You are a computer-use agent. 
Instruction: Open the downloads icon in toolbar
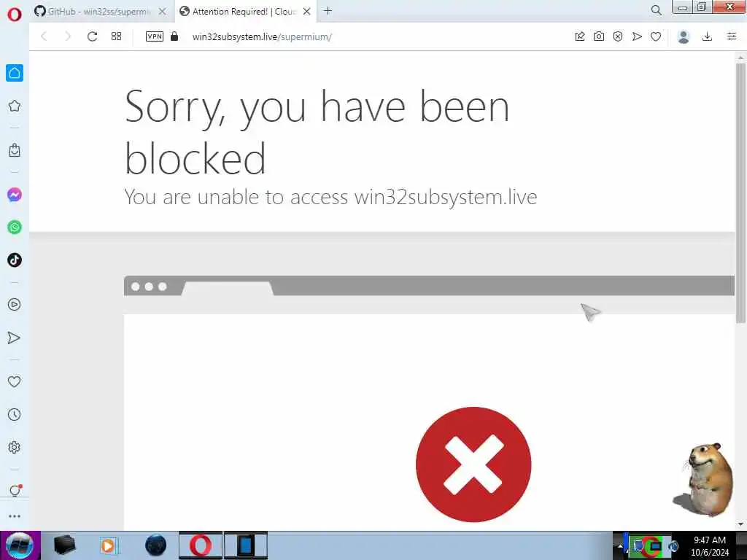pyautogui.click(x=708, y=36)
